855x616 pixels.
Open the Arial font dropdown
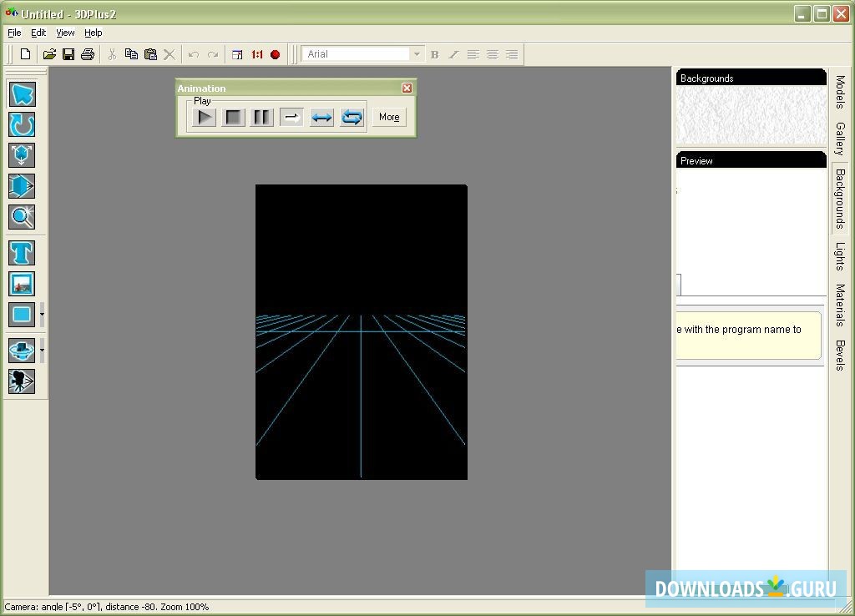(x=417, y=53)
